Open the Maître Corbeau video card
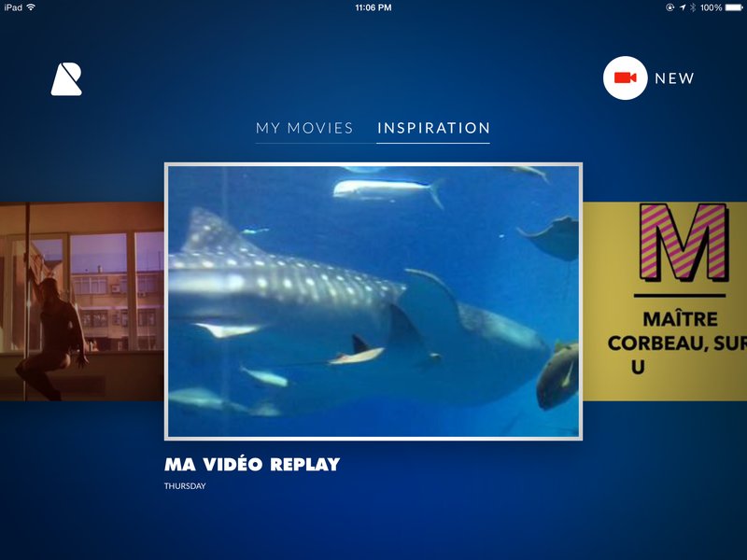This screenshot has height=560, width=747. (665, 301)
